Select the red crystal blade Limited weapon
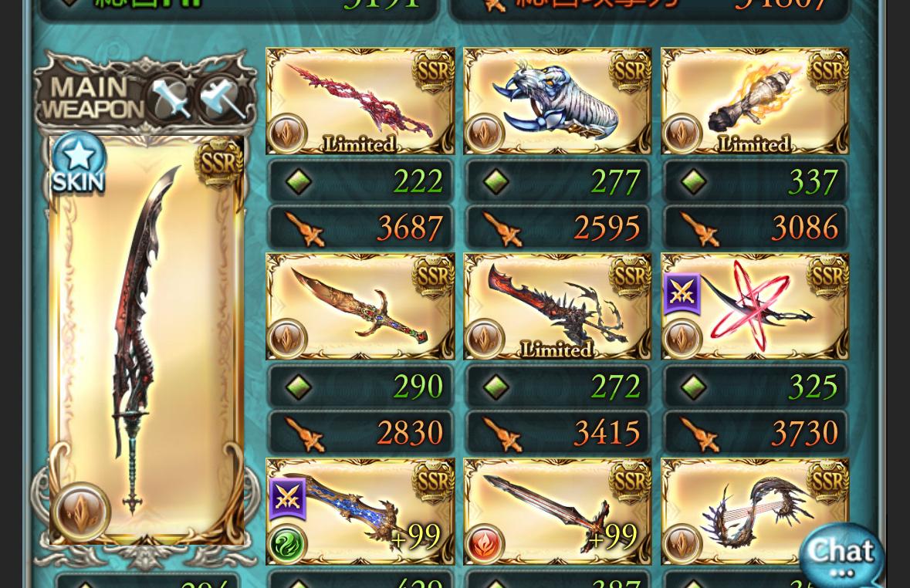The width and height of the screenshot is (910, 588). tap(360, 101)
